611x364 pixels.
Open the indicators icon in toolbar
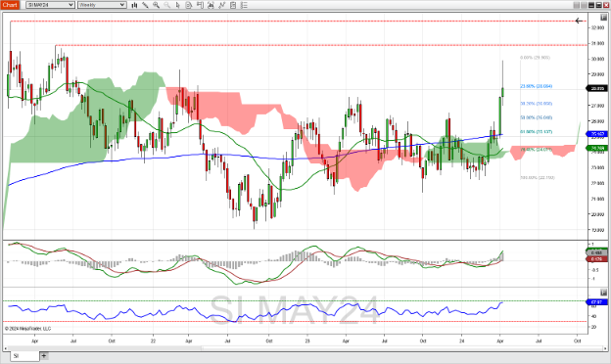click(x=211, y=5)
